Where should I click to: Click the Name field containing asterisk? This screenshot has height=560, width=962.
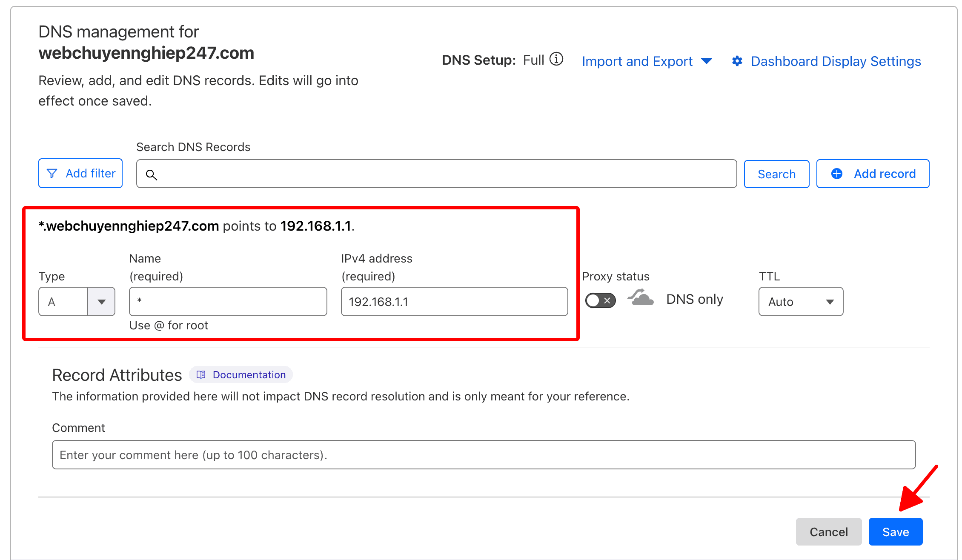(228, 301)
